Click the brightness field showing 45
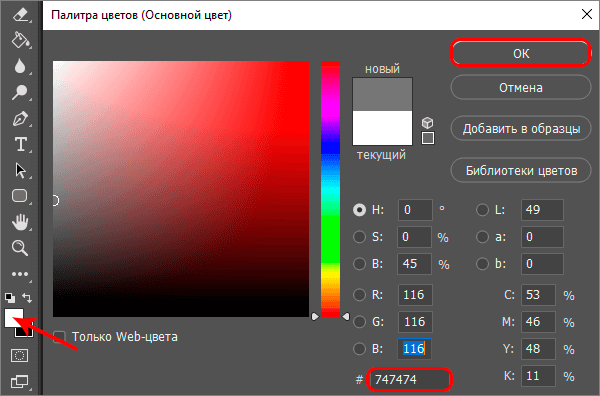Image resolution: width=600 pixels, height=396 pixels. (414, 264)
